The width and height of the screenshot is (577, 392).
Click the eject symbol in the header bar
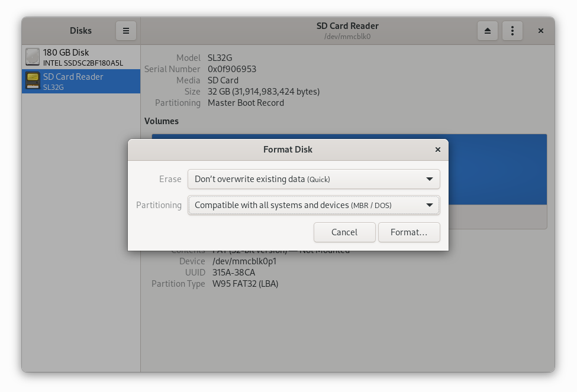tap(487, 30)
